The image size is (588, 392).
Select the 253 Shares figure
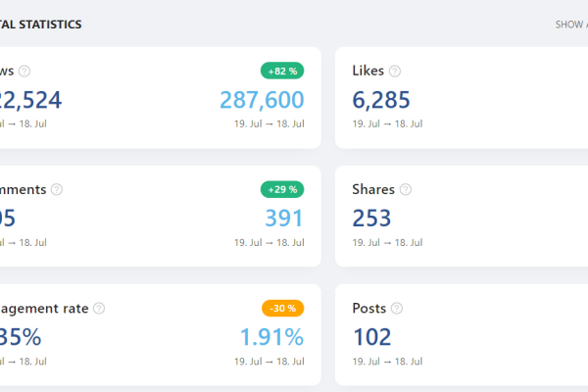point(371,219)
